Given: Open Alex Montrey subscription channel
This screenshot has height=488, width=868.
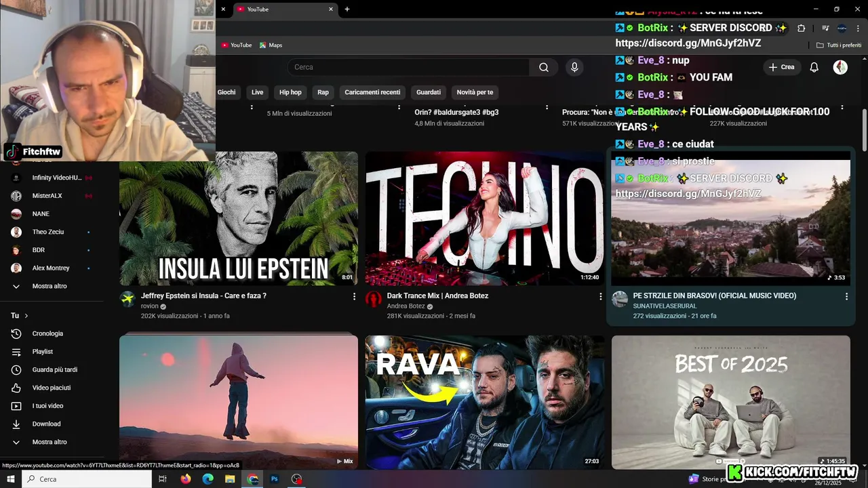Looking at the screenshot, I should pyautogui.click(x=52, y=268).
